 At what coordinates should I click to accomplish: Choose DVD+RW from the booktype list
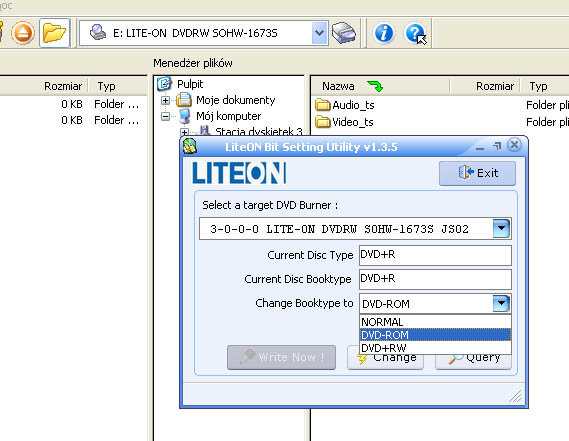pyautogui.click(x=435, y=348)
